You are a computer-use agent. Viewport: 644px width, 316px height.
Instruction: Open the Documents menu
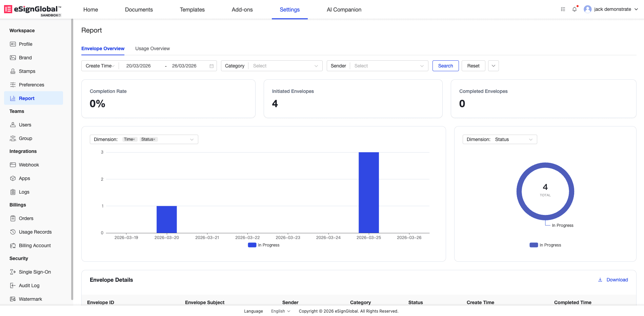[139, 9]
